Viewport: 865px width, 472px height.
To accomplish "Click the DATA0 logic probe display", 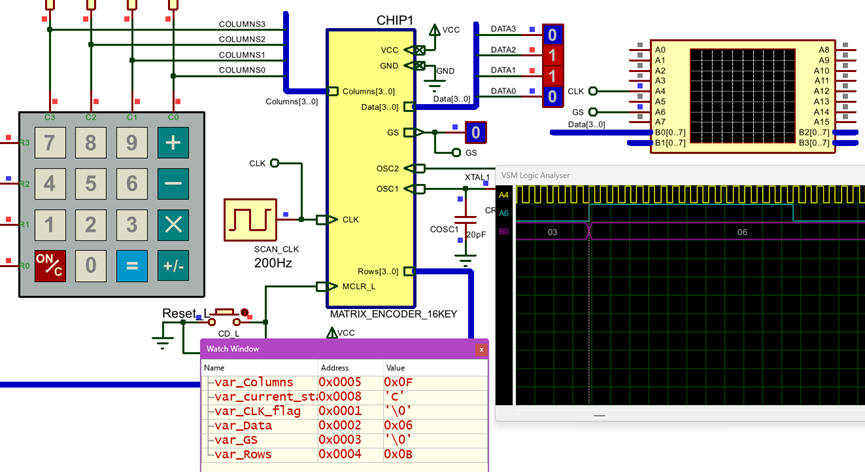I will 553,96.
